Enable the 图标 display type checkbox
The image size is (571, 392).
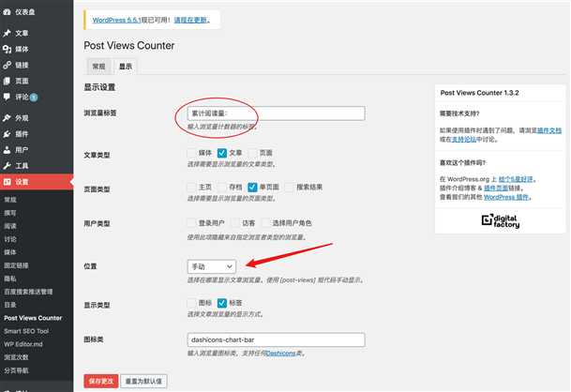191,303
